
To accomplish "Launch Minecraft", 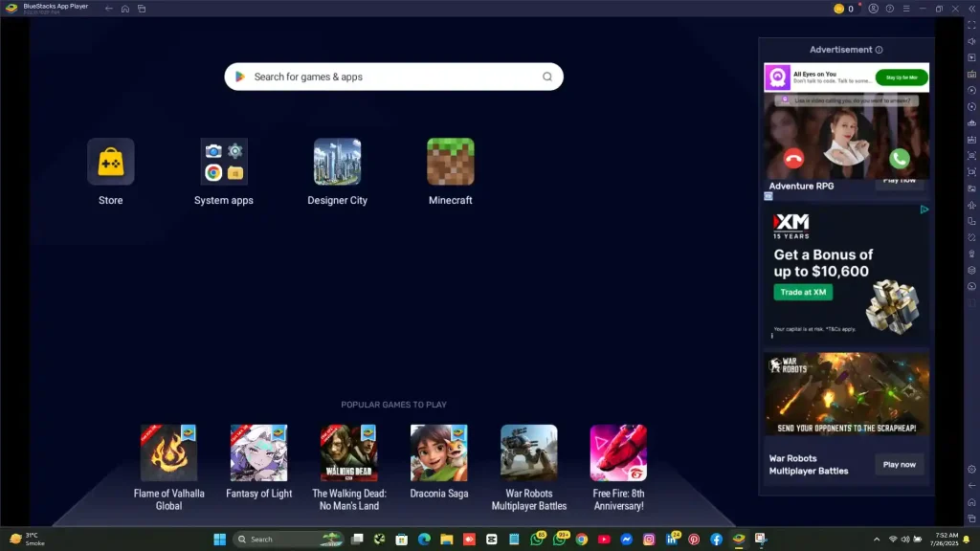I will 451,162.
